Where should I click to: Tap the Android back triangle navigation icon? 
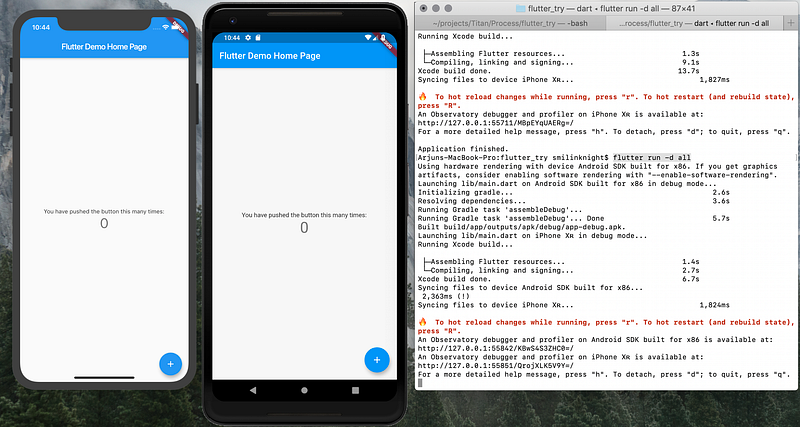click(253, 390)
